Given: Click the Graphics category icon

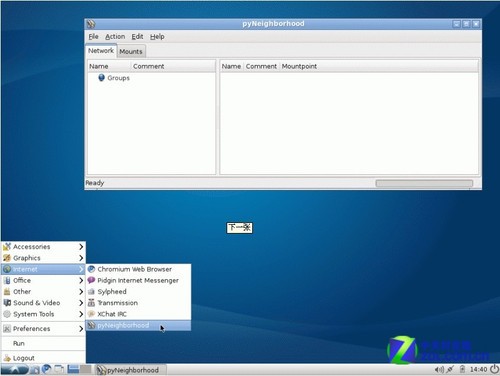Looking at the screenshot, I should click(7, 258).
